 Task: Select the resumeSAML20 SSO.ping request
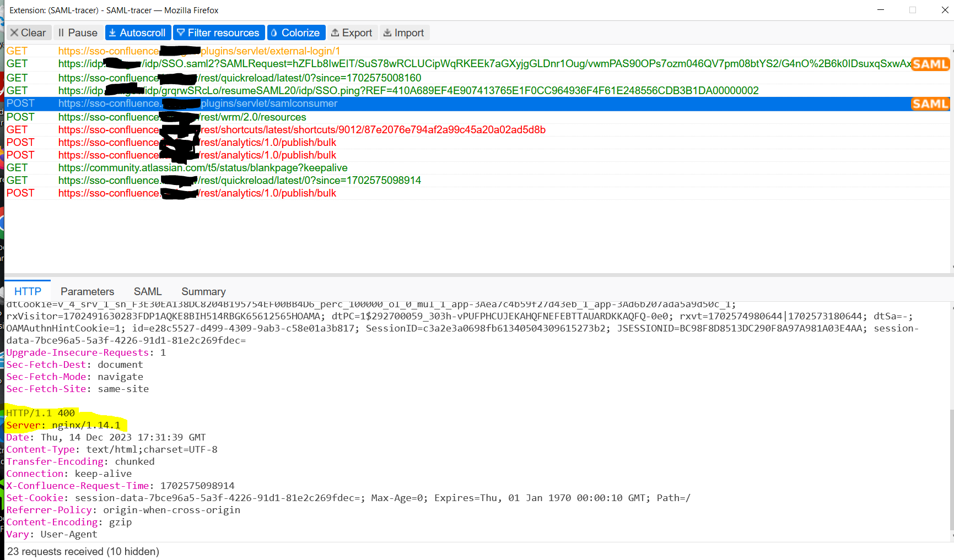point(477,91)
